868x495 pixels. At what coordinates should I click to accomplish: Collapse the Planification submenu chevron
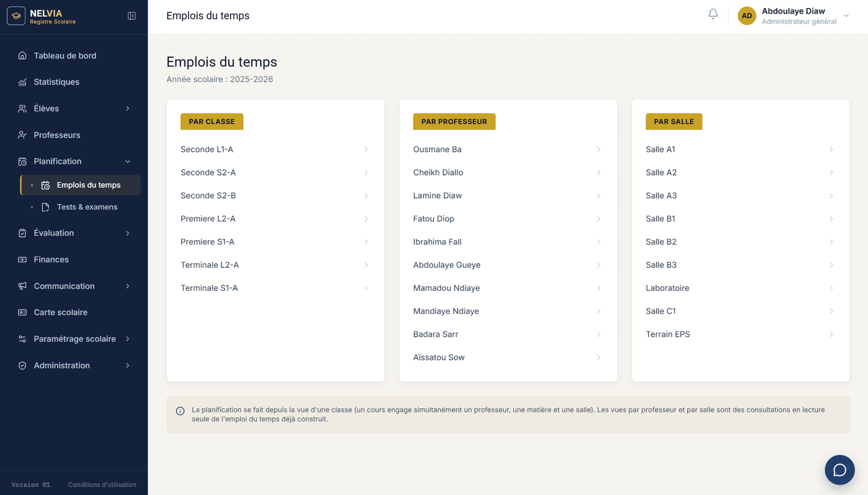click(x=128, y=161)
